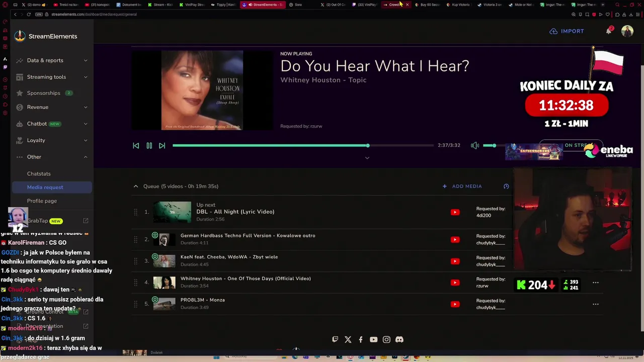Mute the media player volume icon

click(x=475, y=145)
